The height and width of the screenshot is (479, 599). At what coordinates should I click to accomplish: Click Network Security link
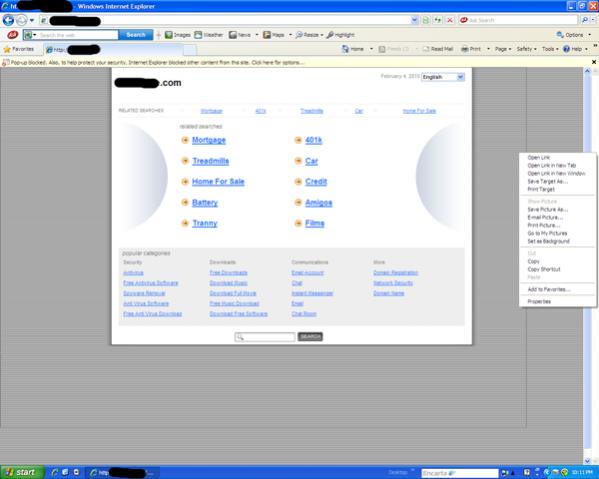pyautogui.click(x=393, y=283)
